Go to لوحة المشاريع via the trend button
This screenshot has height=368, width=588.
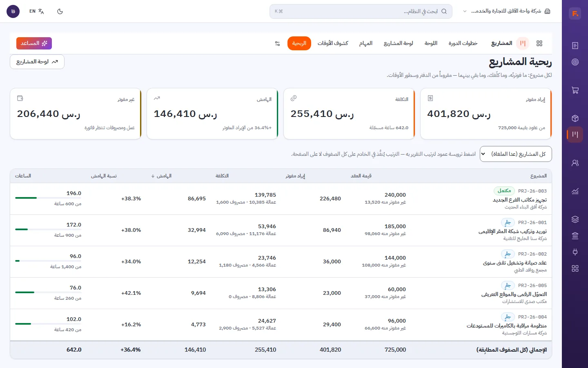(x=37, y=62)
